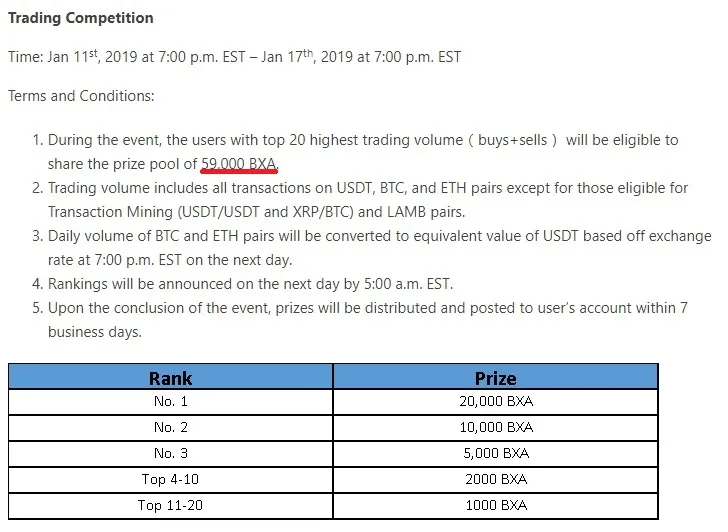
Task: Select the 2000 BXA prize cell
Action: point(495,480)
